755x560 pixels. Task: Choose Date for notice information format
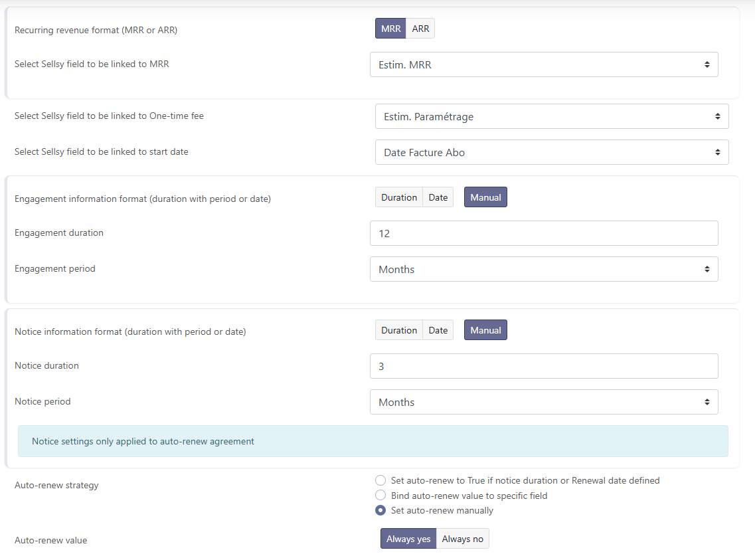click(x=438, y=330)
